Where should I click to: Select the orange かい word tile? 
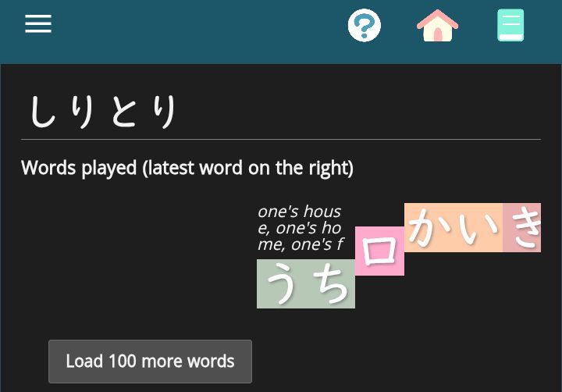[453, 227]
